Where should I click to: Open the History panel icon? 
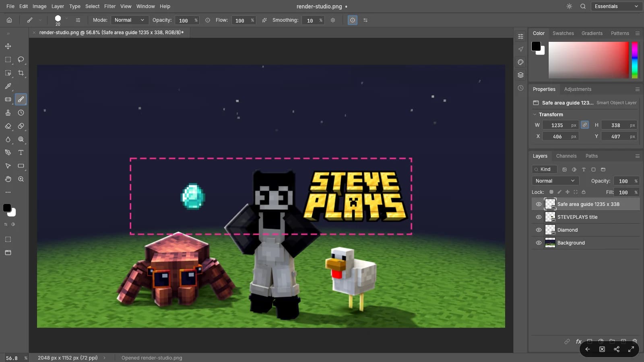point(520,88)
